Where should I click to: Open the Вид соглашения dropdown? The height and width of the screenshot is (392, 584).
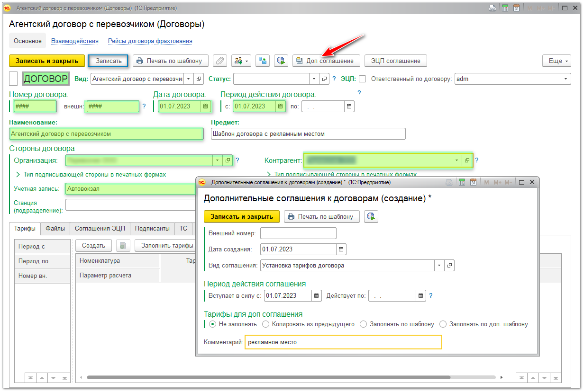(x=439, y=266)
